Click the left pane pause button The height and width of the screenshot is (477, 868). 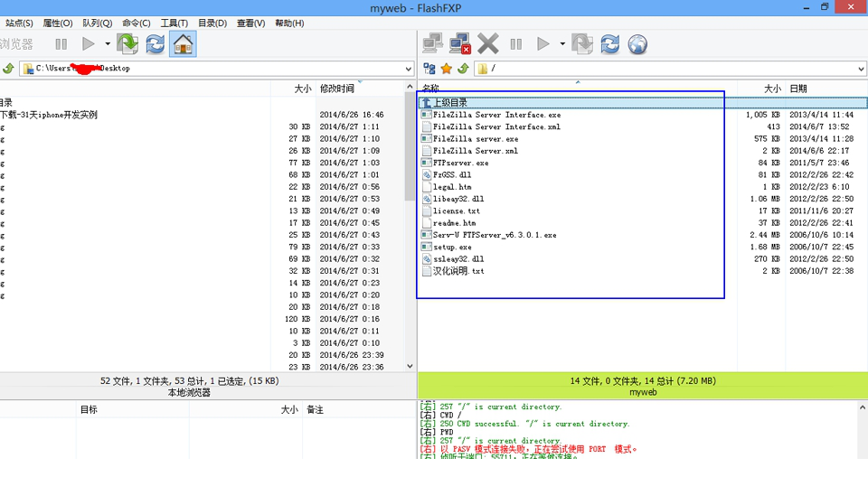(x=61, y=43)
